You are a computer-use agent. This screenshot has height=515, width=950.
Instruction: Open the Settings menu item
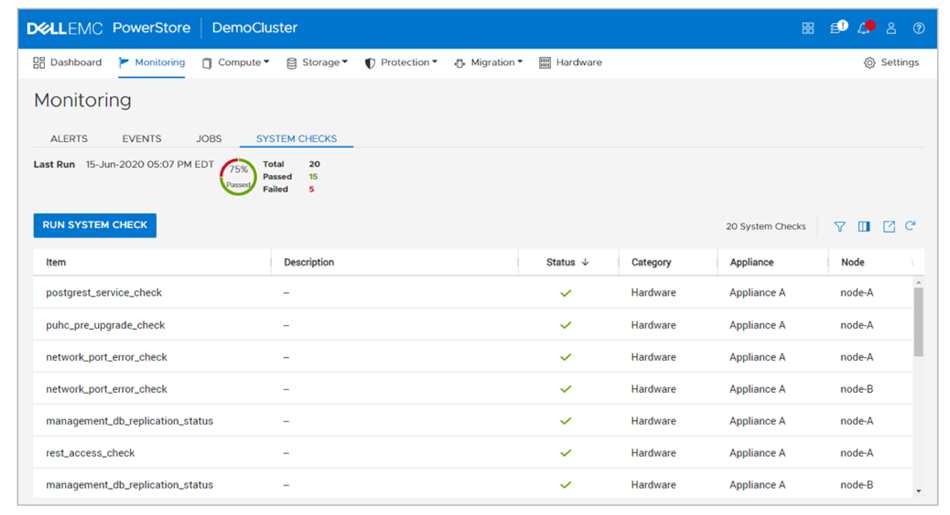point(891,62)
